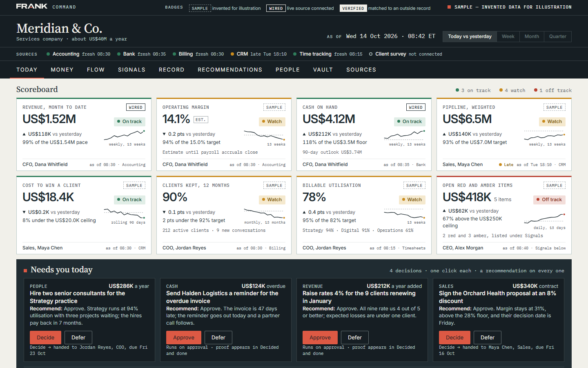Click the US$418K open items value
This screenshot has height=368, width=588.
pyautogui.click(x=467, y=197)
